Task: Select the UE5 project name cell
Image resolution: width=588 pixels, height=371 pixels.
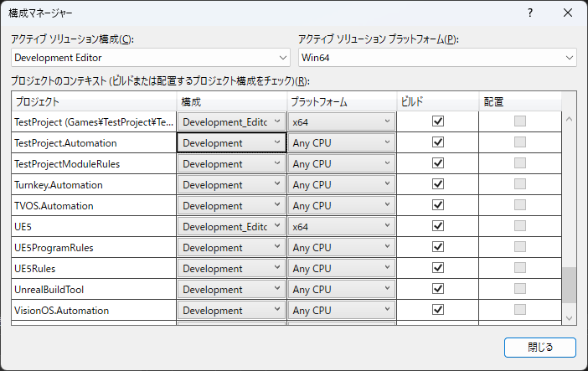Action: pyautogui.click(x=94, y=227)
